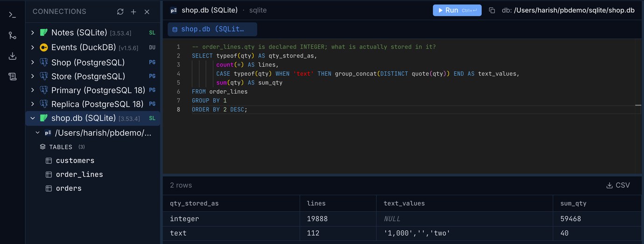644x244 pixels.
Task: Switch to the shop.db (SQLit… editor tab
Action: point(212,29)
